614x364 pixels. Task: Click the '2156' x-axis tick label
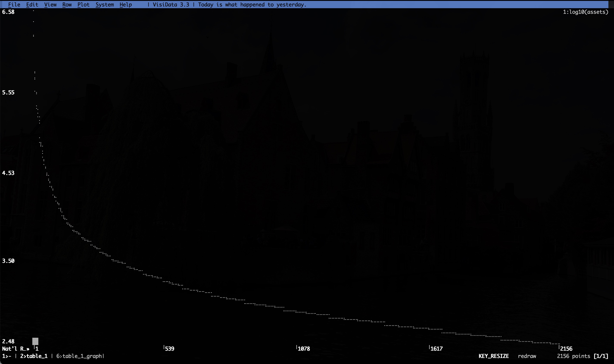click(566, 348)
